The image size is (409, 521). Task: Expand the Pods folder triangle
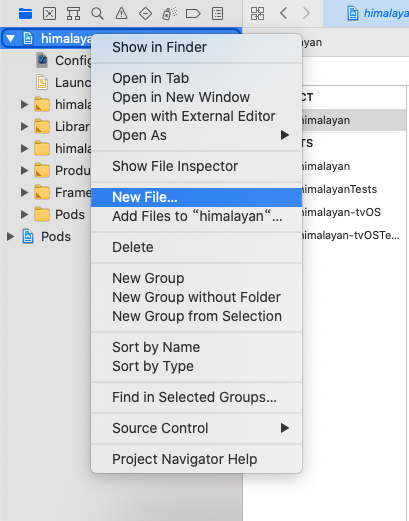click(x=24, y=214)
